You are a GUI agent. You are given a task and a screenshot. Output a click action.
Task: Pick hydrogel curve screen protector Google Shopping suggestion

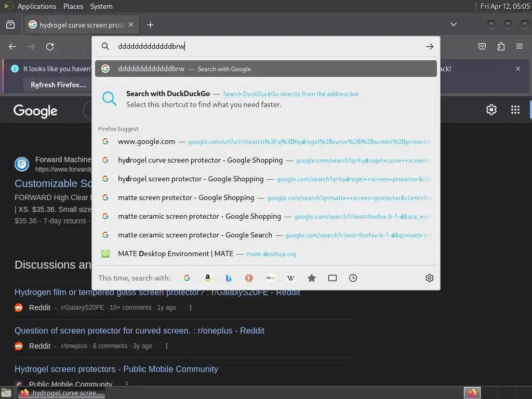coord(265,160)
